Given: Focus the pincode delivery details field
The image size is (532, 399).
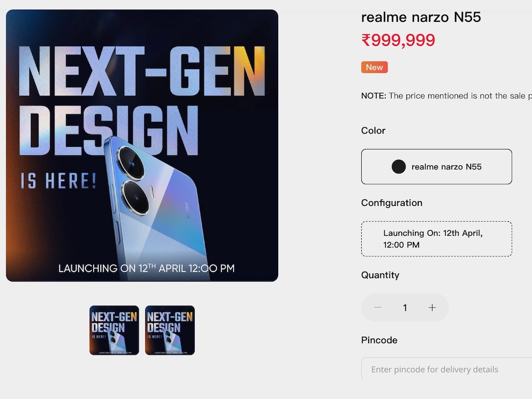Looking at the screenshot, I should pyautogui.click(x=446, y=369).
